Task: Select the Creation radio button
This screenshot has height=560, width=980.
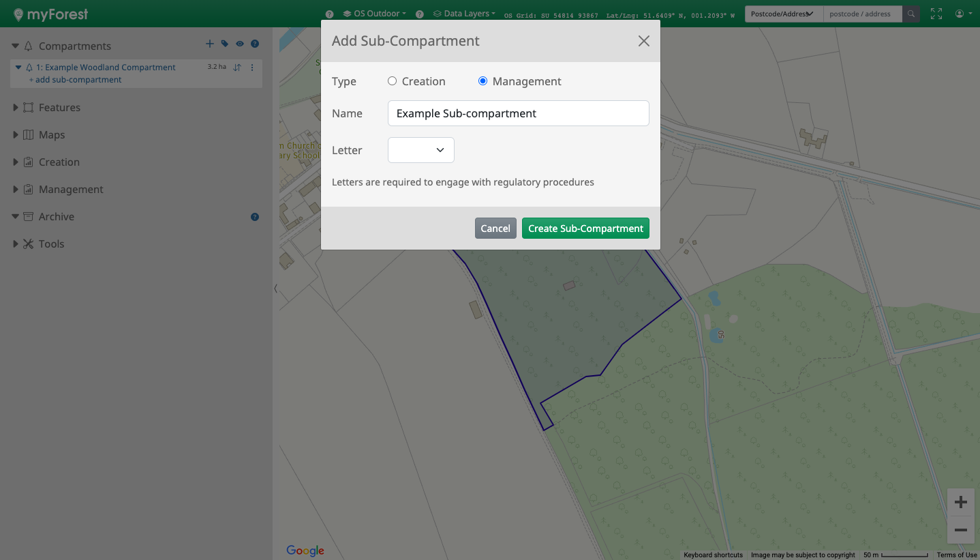Action: coord(392,81)
